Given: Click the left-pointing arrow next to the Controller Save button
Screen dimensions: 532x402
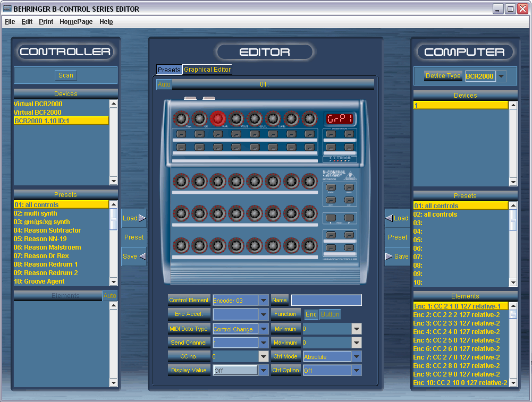Looking at the screenshot, I should tap(142, 256).
